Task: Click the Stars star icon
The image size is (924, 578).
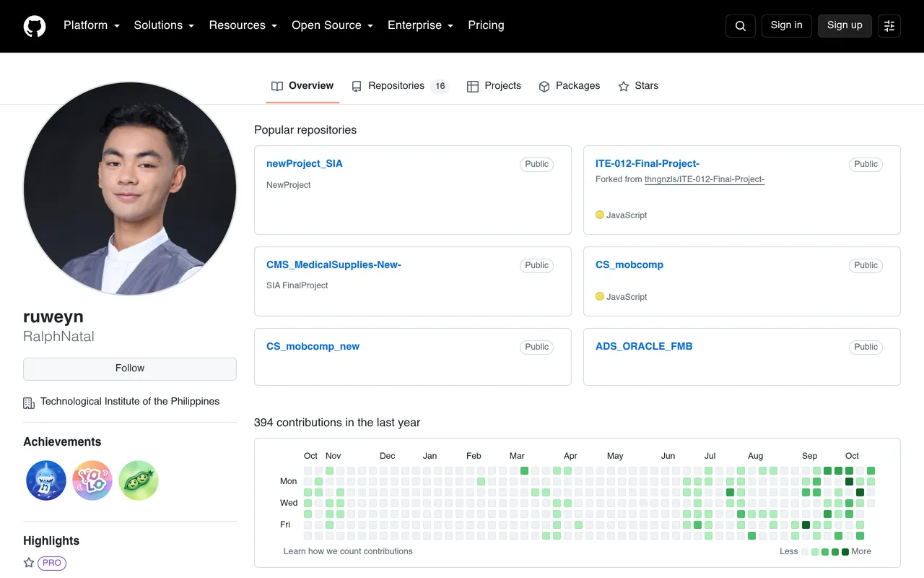Action: pyautogui.click(x=624, y=86)
